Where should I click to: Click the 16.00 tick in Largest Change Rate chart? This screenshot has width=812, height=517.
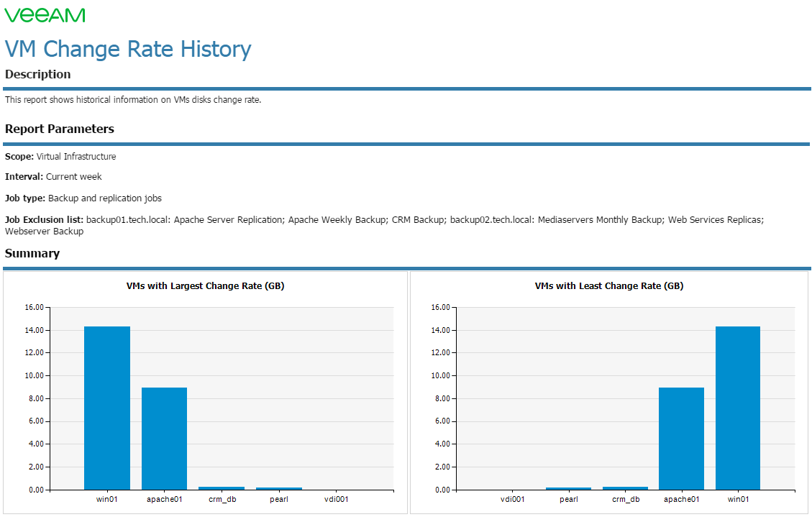click(x=35, y=308)
